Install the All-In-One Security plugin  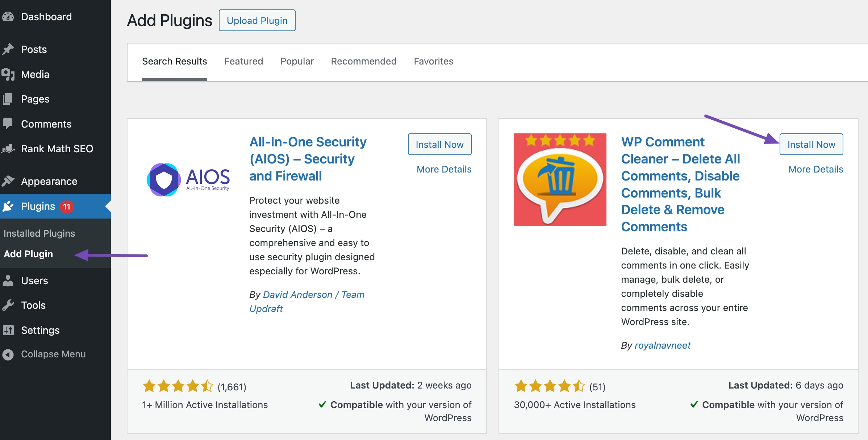pos(439,144)
